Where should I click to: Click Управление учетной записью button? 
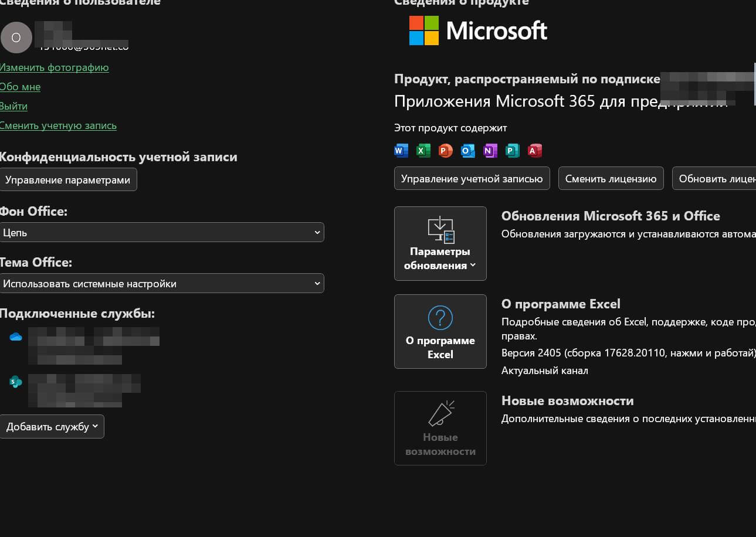coord(472,178)
